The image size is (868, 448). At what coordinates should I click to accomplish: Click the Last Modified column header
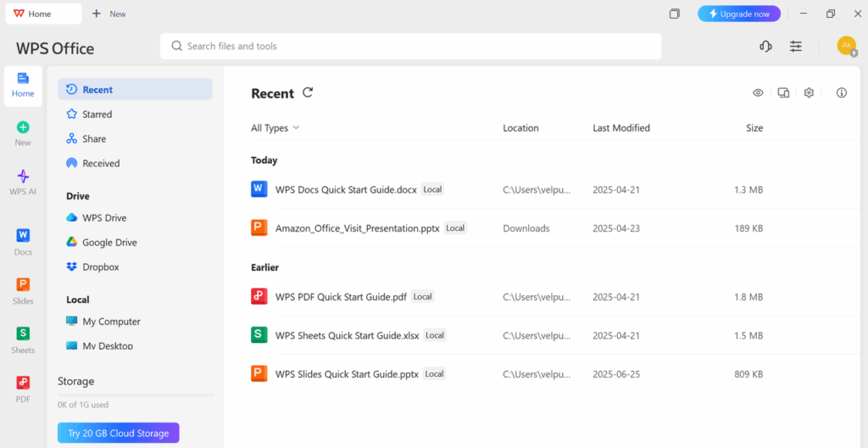pos(621,128)
